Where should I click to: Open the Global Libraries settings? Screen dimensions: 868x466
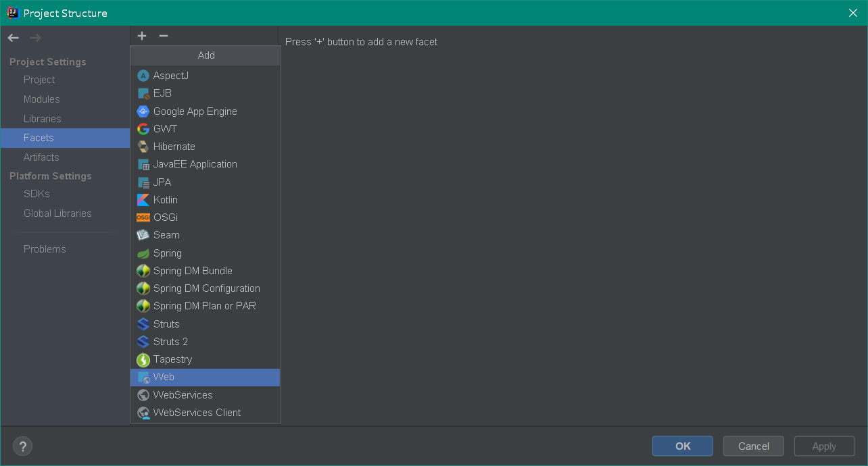(x=65, y=213)
